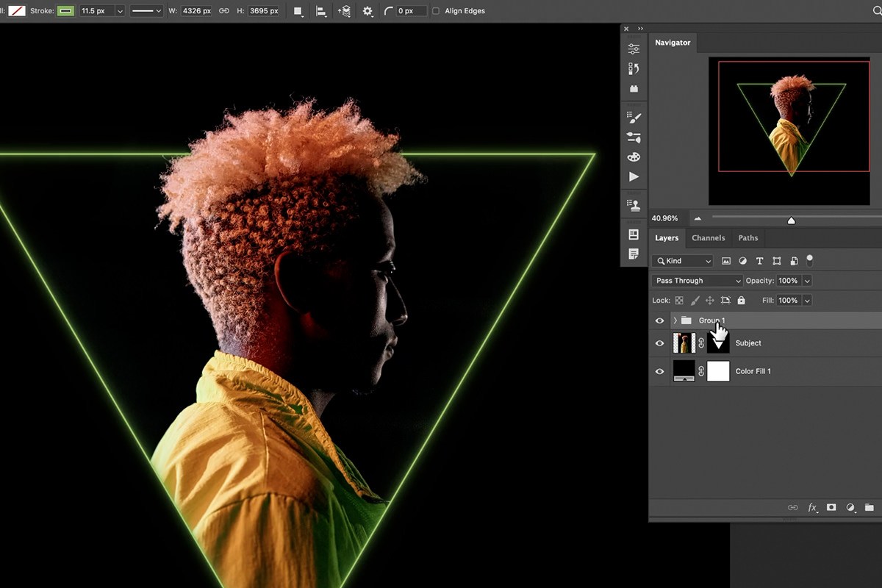The height and width of the screenshot is (588, 882).
Task: Click the Navigator zoom out mountain icon
Action: click(x=698, y=218)
